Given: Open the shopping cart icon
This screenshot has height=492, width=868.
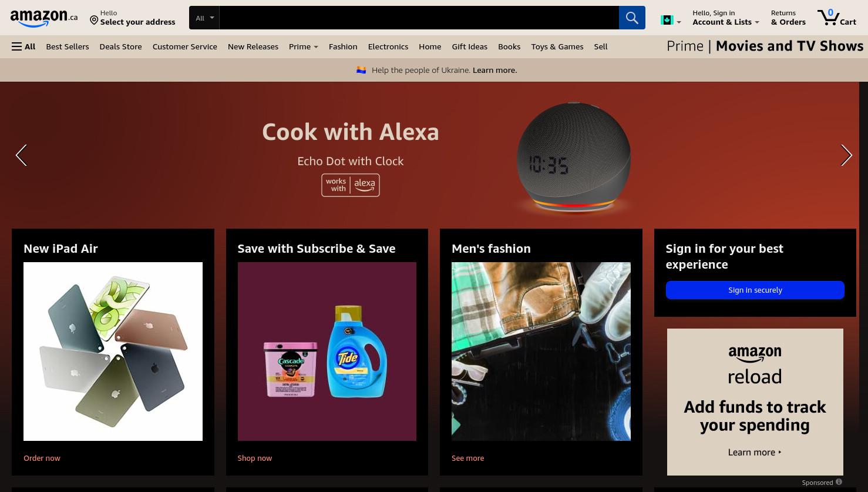Looking at the screenshot, I should coord(836,17).
